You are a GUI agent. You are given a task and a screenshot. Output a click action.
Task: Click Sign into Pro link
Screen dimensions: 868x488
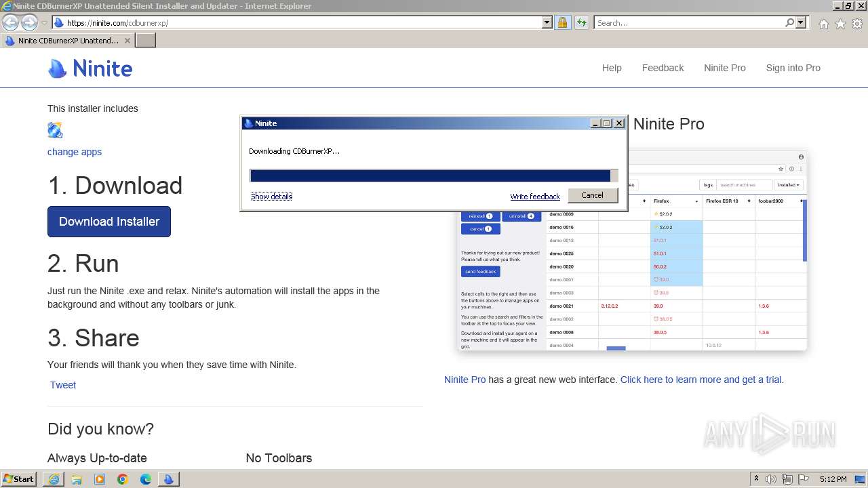[x=793, y=68]
